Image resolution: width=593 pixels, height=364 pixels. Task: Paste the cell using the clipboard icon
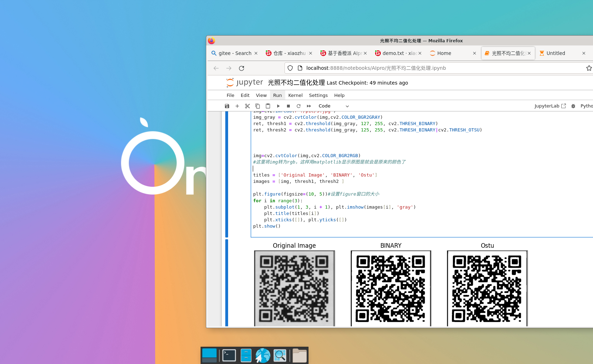point(268,106)
